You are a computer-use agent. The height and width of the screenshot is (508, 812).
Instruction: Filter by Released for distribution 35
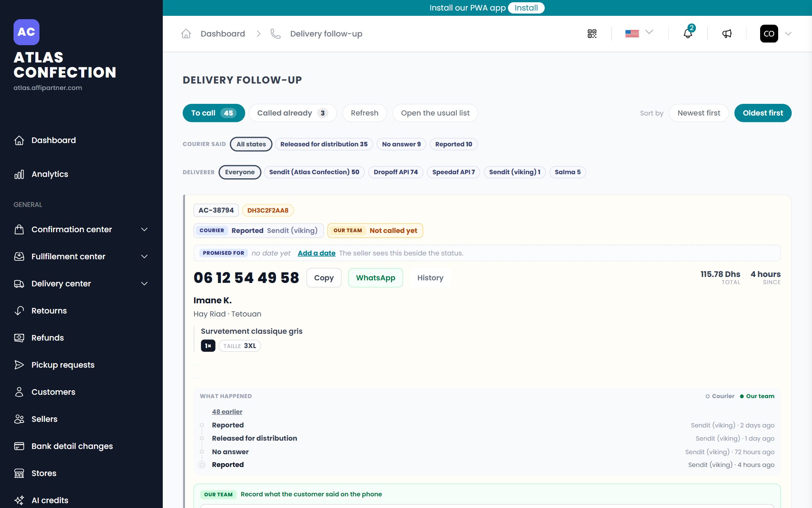point(324,144)
